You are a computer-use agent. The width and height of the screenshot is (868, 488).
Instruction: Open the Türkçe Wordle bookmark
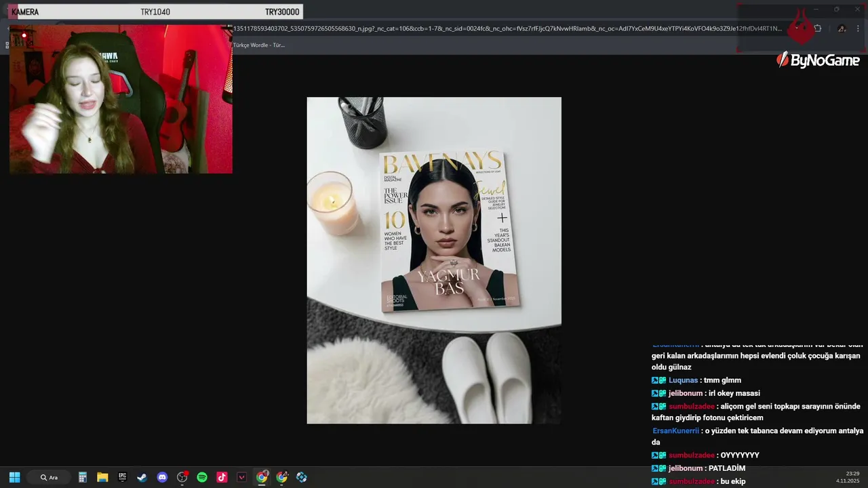(259, 45)
